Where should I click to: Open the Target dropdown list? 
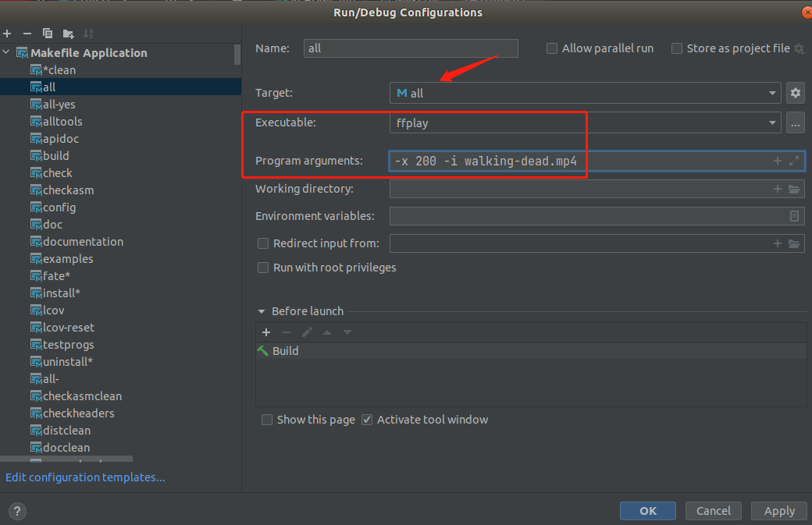(773, 93)
